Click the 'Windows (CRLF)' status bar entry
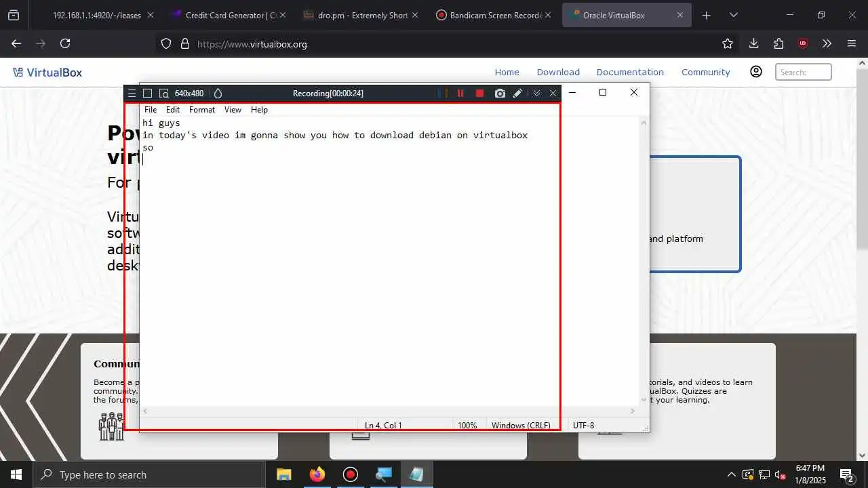Screen dimensions: 868x488 click(x=521, y=426)
